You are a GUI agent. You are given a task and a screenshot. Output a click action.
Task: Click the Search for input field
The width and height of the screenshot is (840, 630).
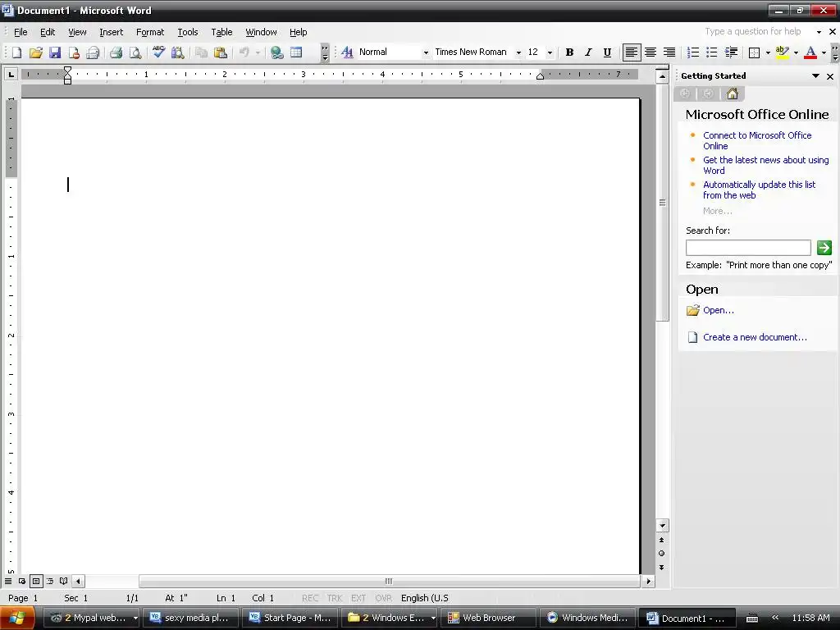(x=748, y=248)
